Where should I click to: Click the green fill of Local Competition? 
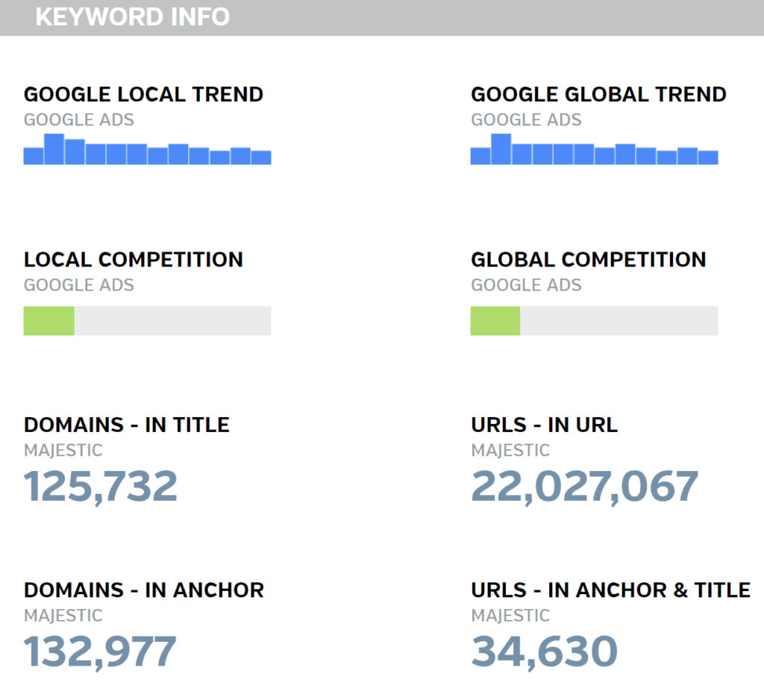(48, 321)
